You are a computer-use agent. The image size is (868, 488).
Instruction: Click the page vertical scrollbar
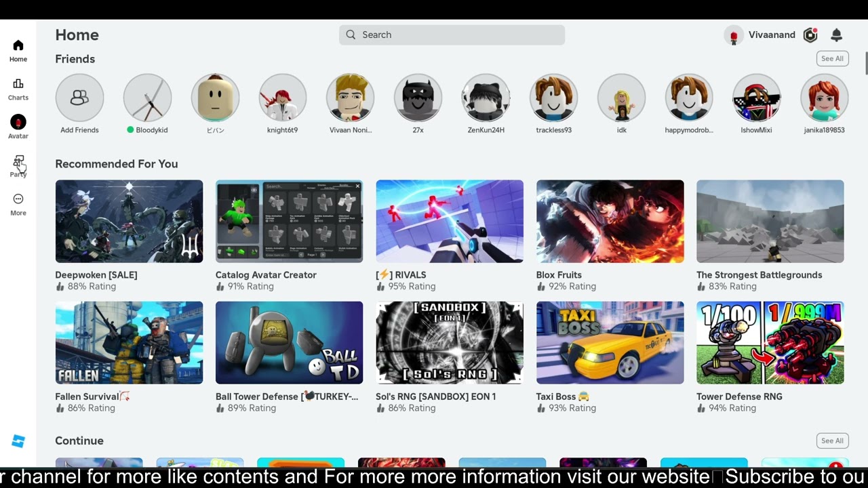pyautogui.click(x=866, y=62)
